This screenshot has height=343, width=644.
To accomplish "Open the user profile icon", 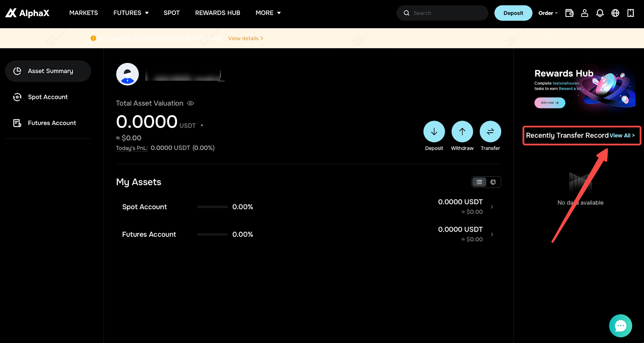I will click(x=584, y=13).
